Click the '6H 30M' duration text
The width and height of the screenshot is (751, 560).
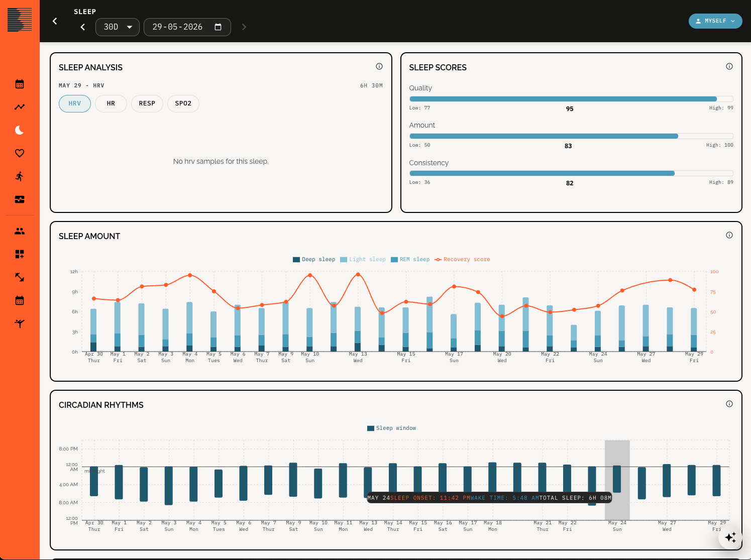371,86
